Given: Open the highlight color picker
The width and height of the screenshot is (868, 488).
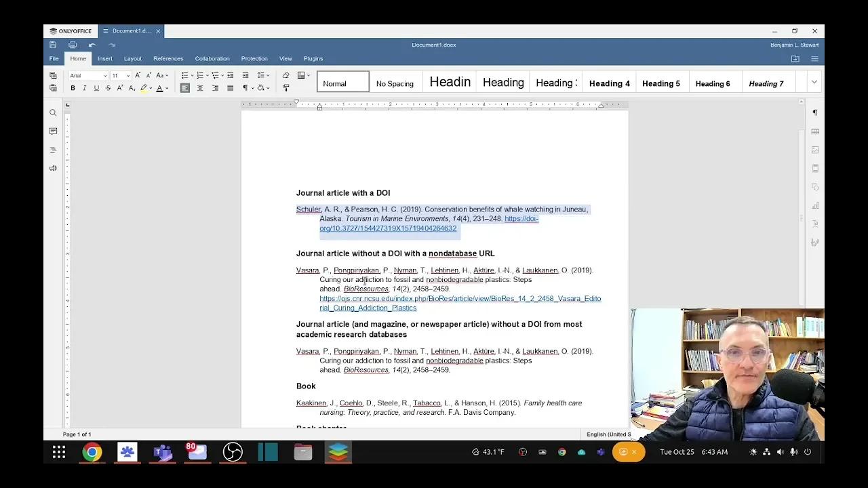Looking at the screenshot, I should (149, 88).
